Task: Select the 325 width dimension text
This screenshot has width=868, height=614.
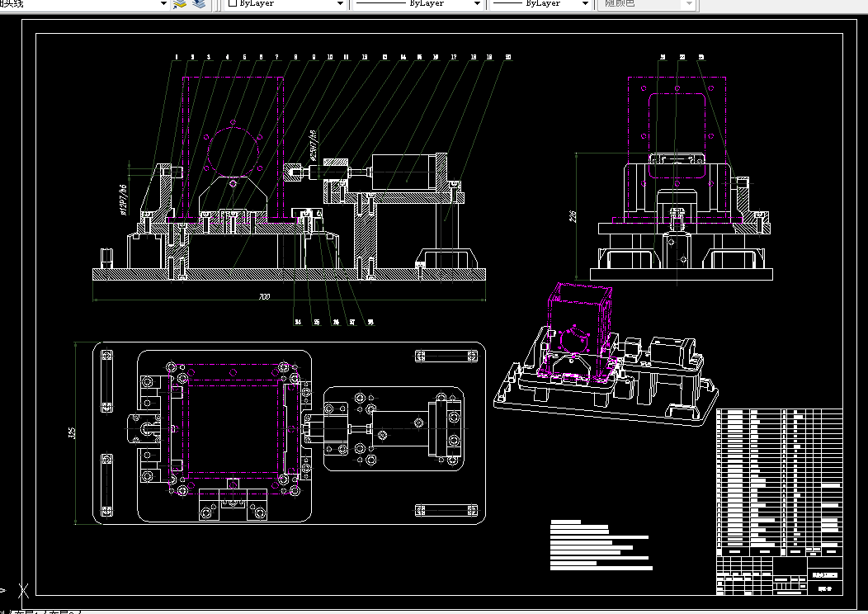Action: (72, 433)
